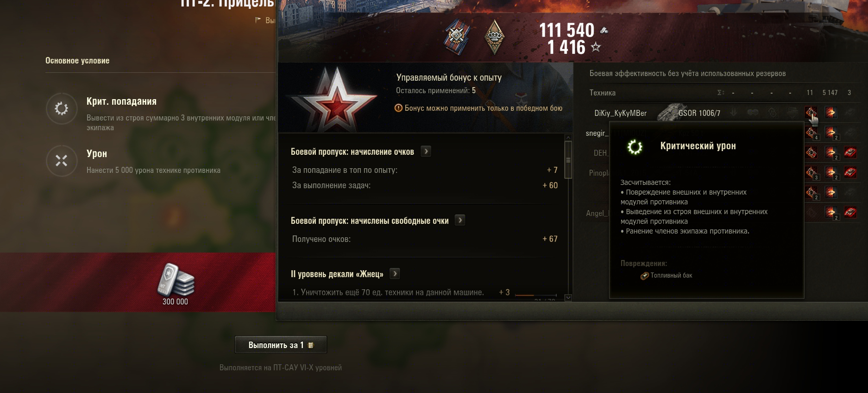Click the diamond-shaped brass knuckles badge
Screen dimensions: 868x393
(x=494, y=37)
